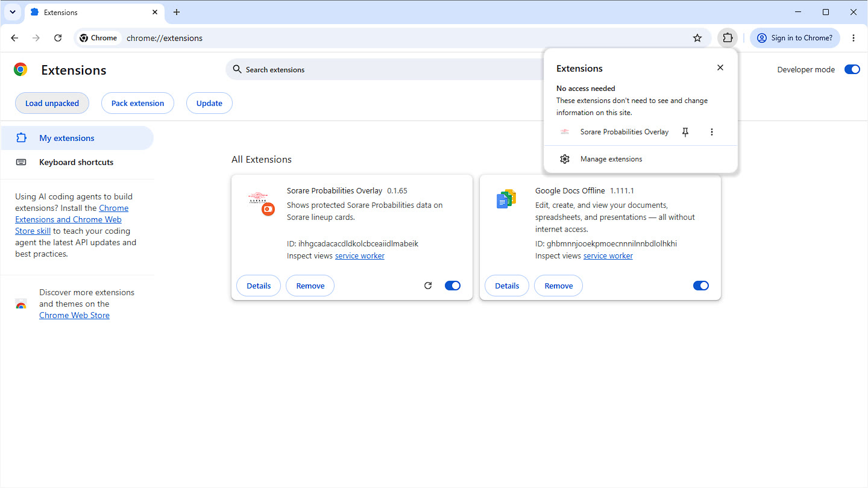Disable Sorare Probabilities Overlay extension toggle
The image size is (868, 488).
453,286
